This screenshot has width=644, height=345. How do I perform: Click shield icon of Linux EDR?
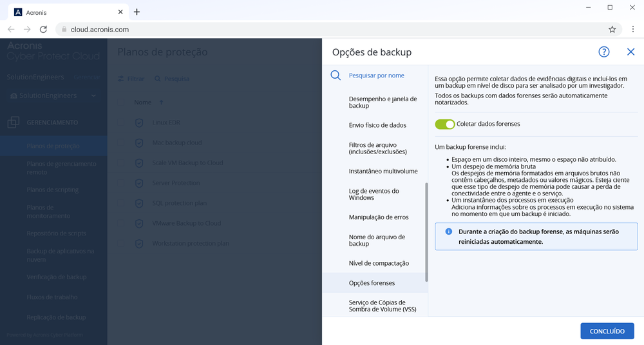[139, 123]
